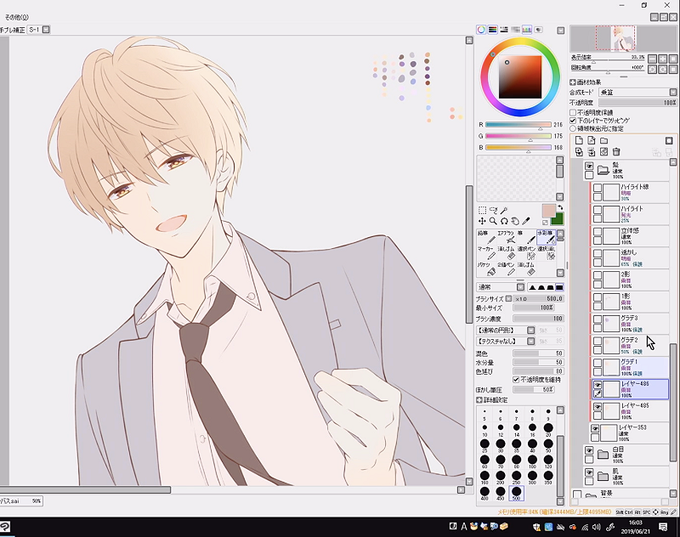Select the magic wand tool

pos(504,210)
